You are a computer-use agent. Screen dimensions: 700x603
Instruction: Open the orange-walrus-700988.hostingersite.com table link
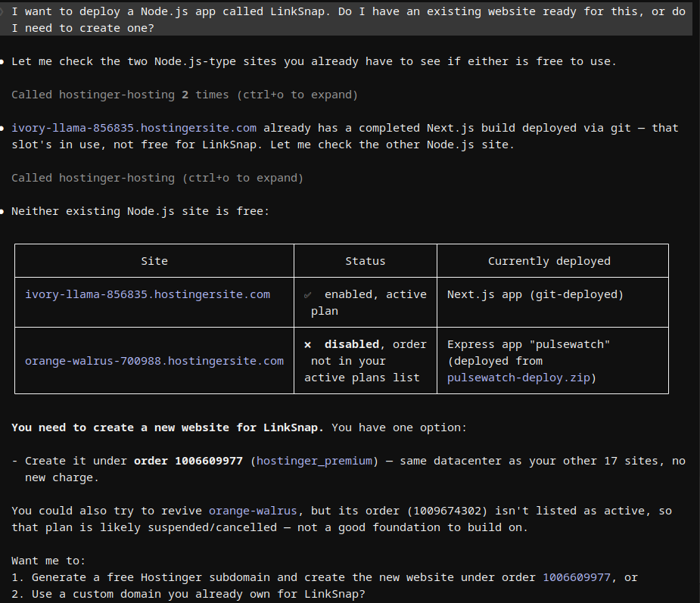(x=154, y=361)
